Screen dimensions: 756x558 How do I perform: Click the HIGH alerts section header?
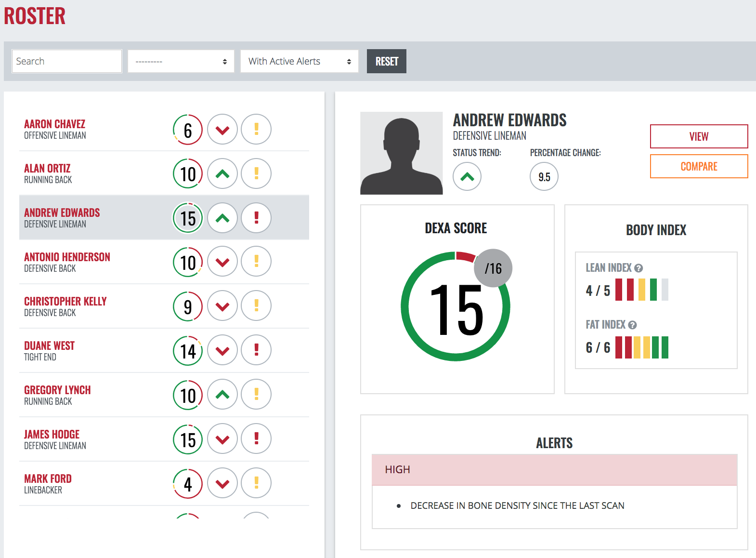554,469
